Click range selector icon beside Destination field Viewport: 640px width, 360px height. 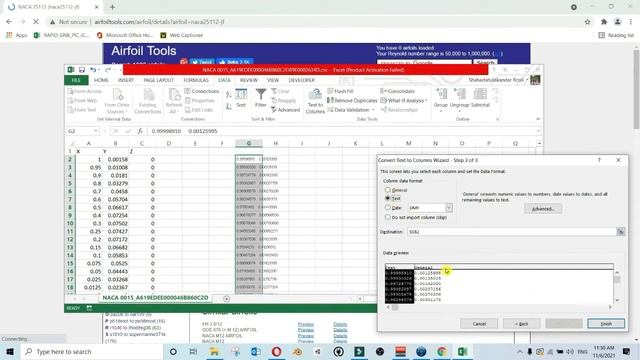tap(620, 231)
